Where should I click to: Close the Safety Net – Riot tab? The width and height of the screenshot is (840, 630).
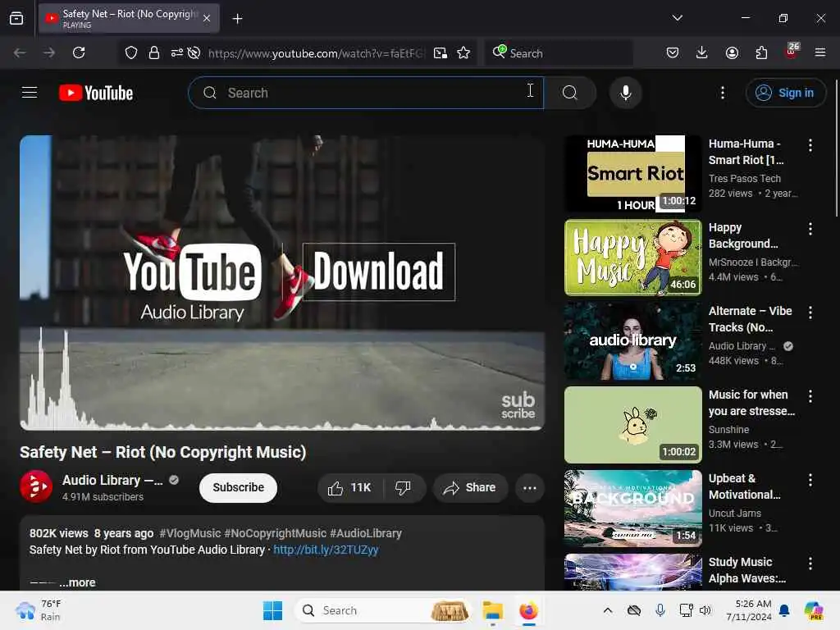[x=207, y=18]
